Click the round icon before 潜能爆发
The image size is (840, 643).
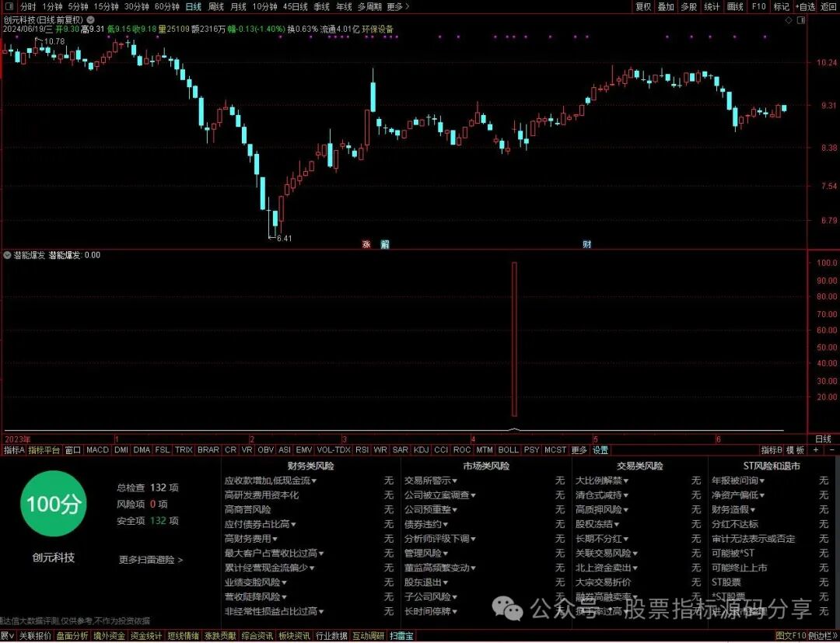pos(7,255)
